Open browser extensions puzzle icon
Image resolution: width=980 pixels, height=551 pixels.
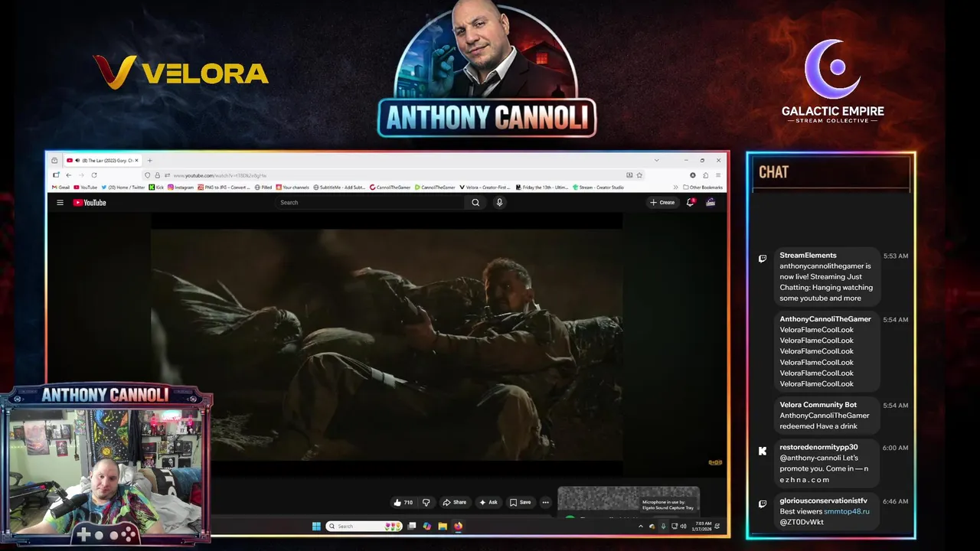(705, 175)
